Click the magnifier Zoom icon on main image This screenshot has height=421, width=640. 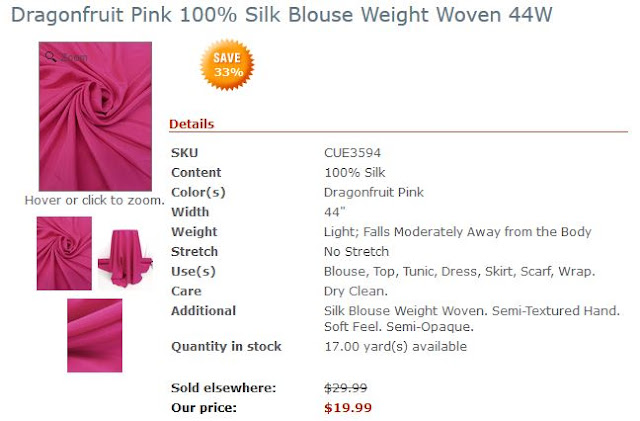tap(51, 57)
